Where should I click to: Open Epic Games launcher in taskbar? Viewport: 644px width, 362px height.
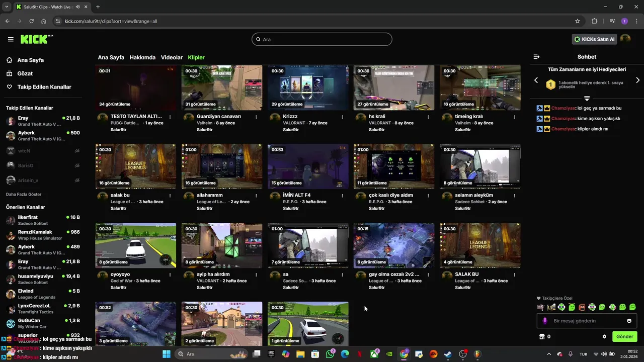click(x=271, y=354)
